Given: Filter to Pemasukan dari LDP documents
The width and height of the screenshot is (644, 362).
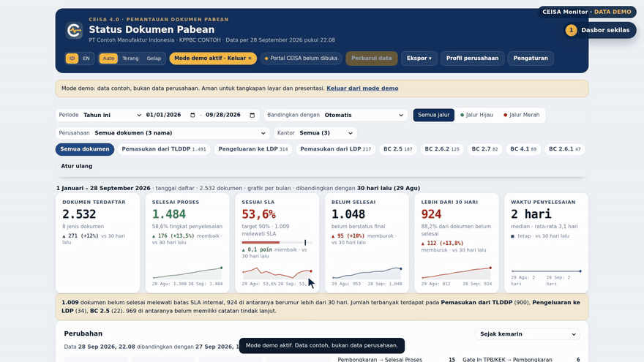Looking at the screenshot, I should pos(335,149).
